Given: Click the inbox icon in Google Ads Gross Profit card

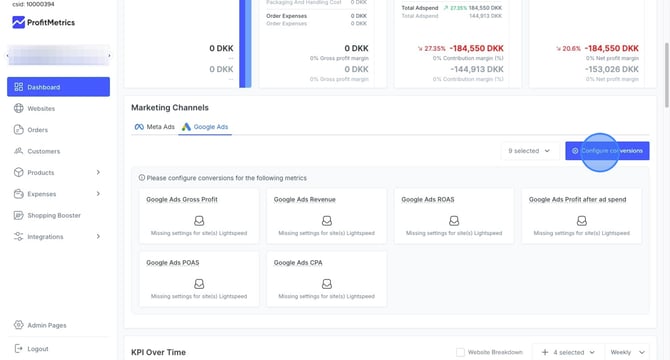Looking at the screenshot, I should [199, 221].
